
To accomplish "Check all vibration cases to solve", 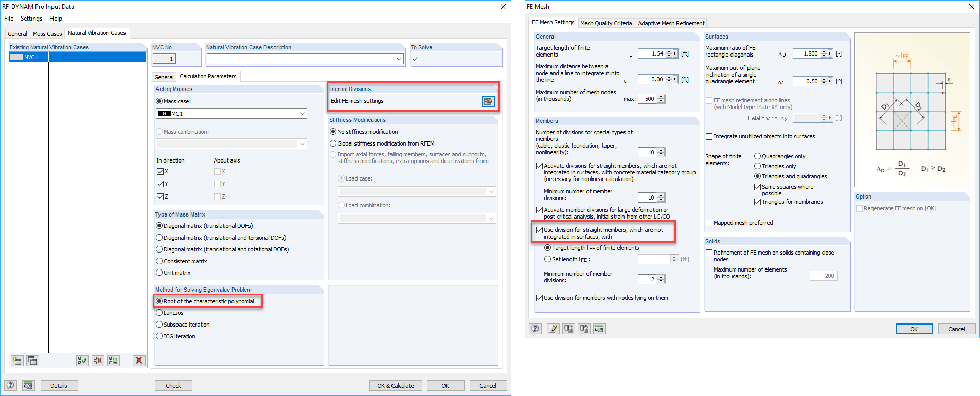I will click(82, 361).
